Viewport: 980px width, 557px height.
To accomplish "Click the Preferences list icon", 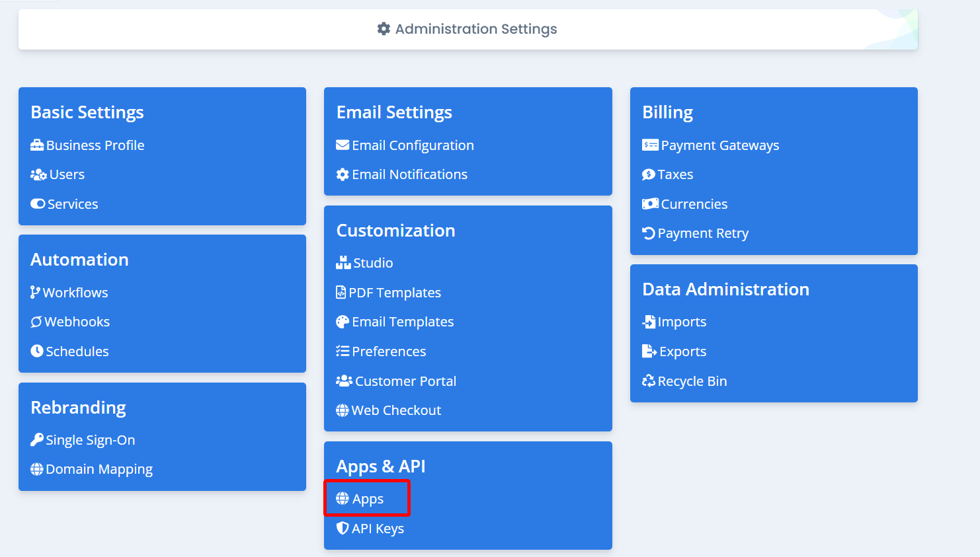I will (x=343, y=351).
